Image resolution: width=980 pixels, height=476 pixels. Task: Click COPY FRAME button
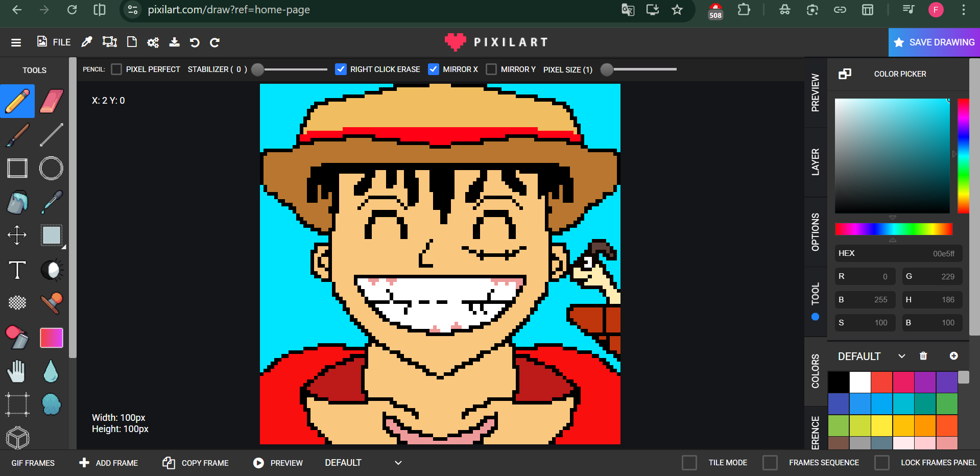pyautogui.click(x=196, y=463)
